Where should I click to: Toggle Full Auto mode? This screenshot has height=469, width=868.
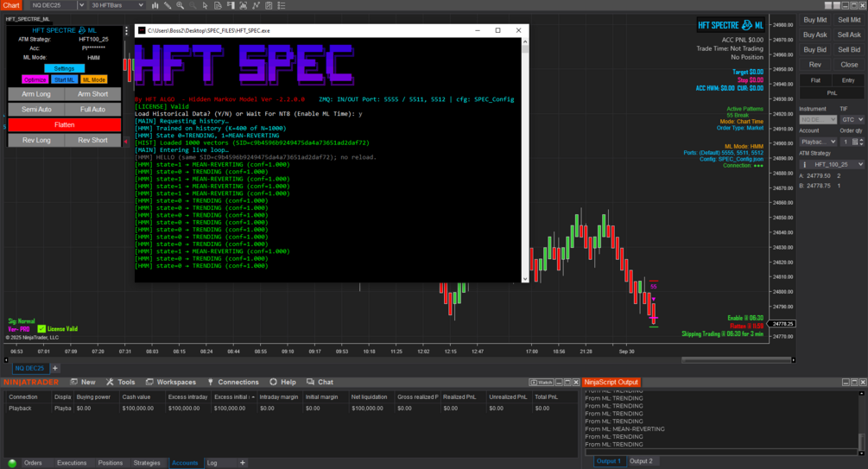tap(92, 109)
